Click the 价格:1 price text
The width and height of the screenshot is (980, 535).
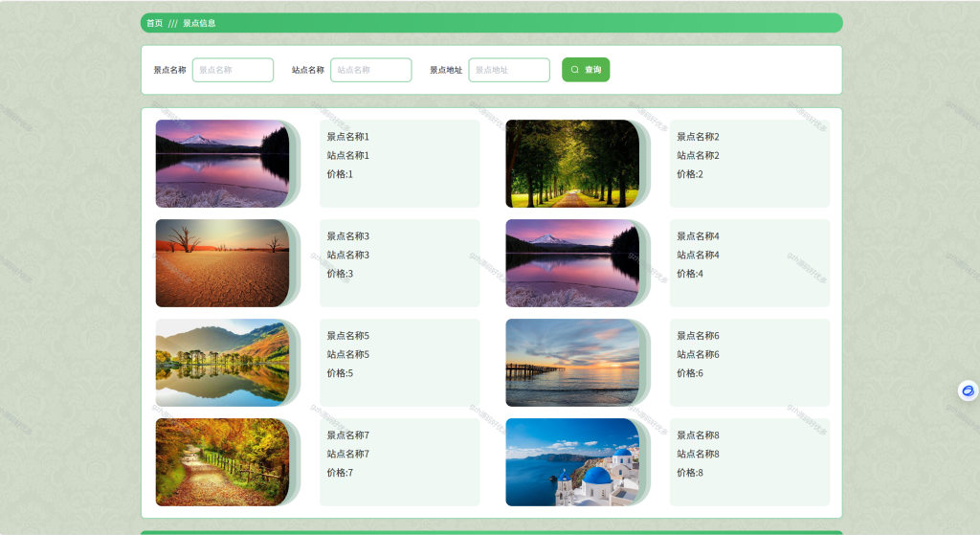[340, 174]
